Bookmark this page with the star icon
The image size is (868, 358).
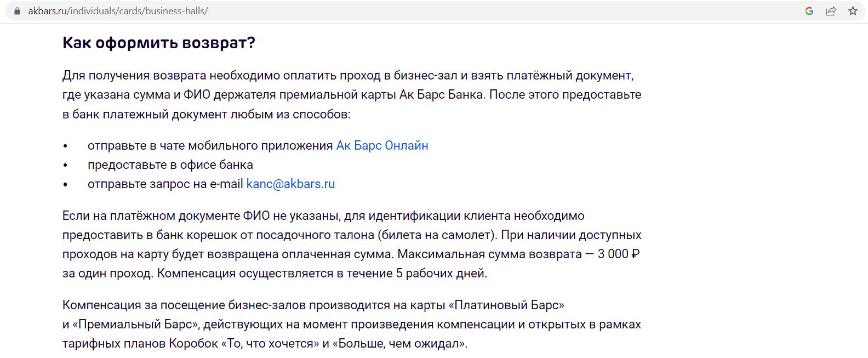[853, 11]
